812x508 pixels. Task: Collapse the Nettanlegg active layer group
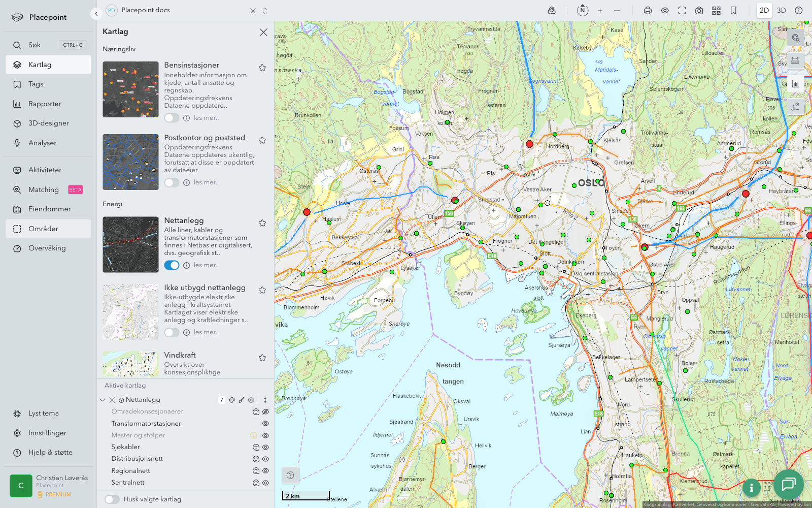pos(103,400)
